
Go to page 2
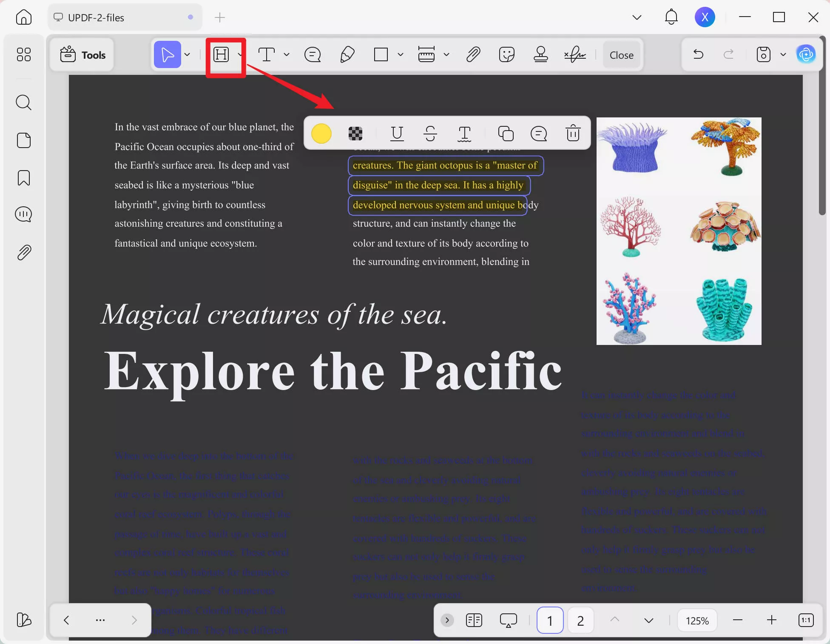click(580, 620)
